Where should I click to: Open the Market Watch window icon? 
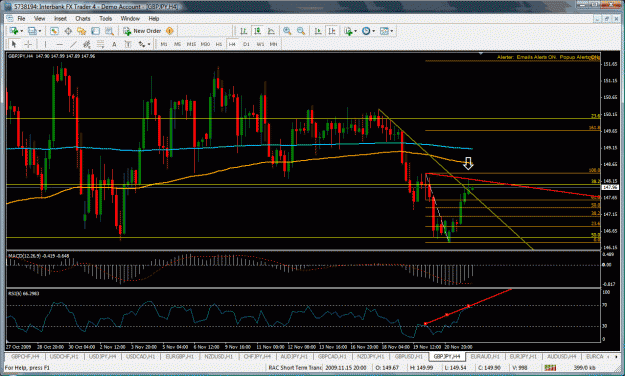54,31
